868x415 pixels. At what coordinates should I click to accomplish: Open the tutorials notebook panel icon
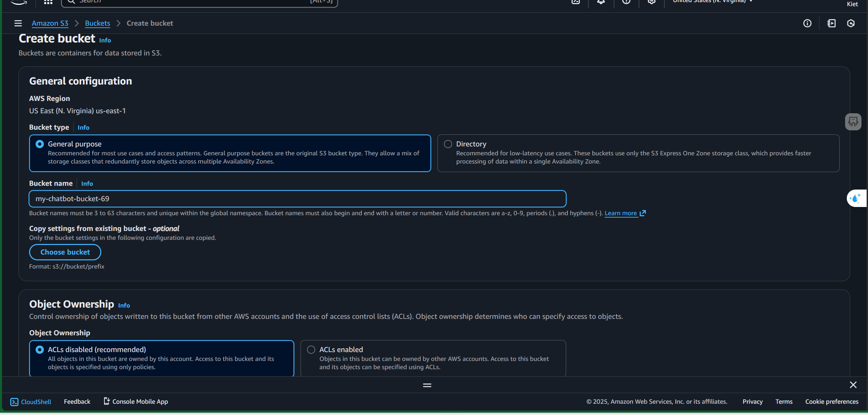pyautogui.click(x=831, y=23)
